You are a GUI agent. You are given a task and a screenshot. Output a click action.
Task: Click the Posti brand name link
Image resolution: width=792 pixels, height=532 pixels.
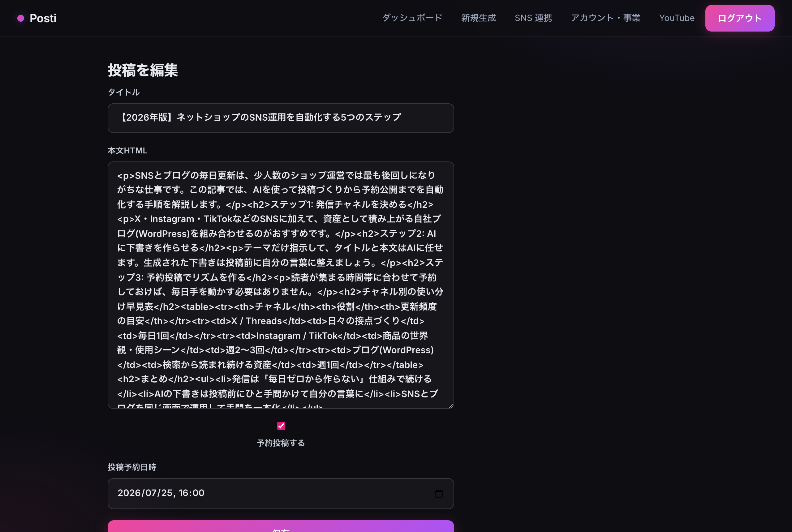click(43, 18)
